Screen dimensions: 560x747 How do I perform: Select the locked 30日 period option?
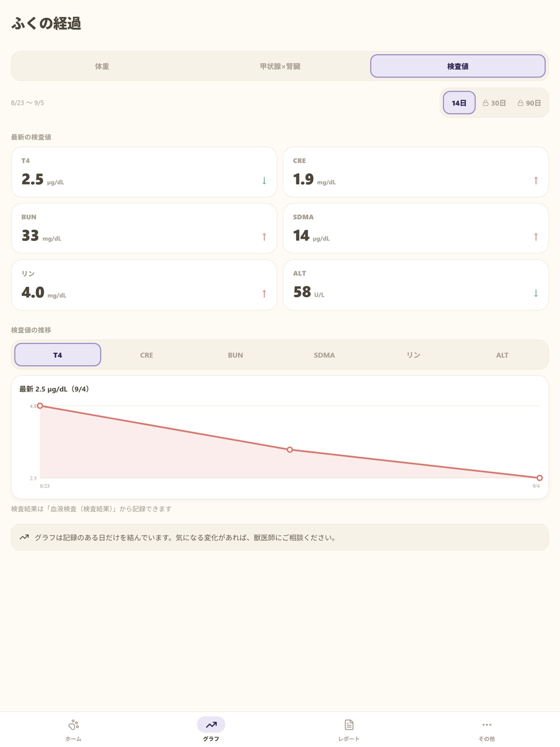pos(494,103)
